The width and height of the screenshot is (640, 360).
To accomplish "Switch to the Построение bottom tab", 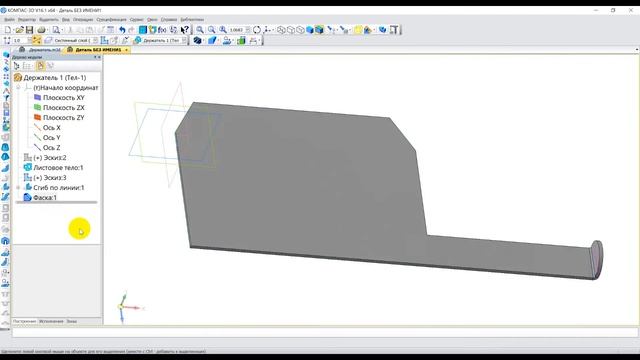I will [x=24, y=322].
